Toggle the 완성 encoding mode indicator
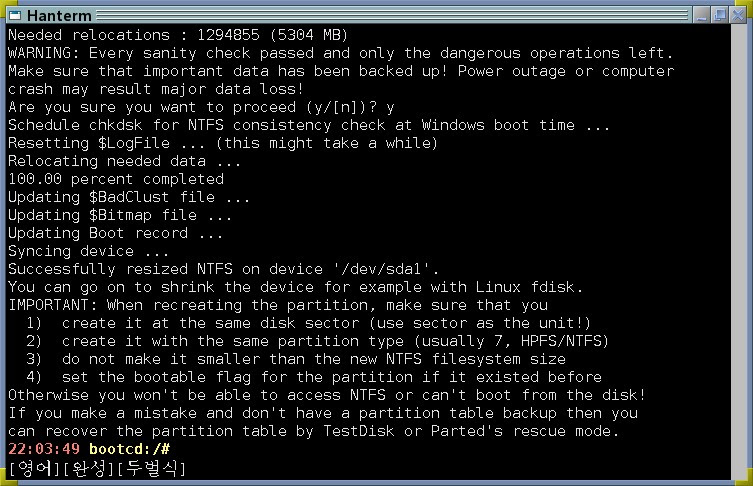This screenshot has width=753, height=486. (x=88, y=468)
